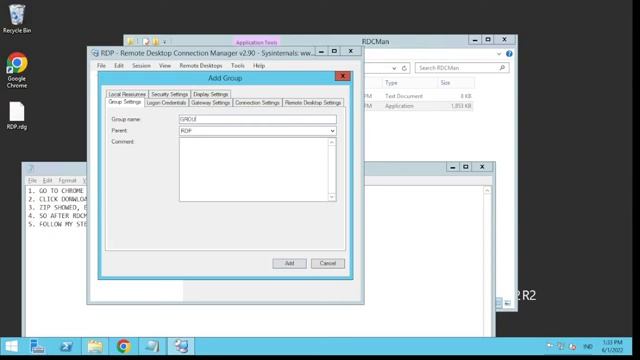Switch to the Connection Settings tab
This screenshot has width=640, height=360.
pos(257,103)
